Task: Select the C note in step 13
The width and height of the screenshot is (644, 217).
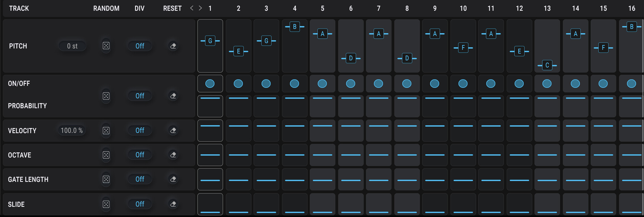Action: tap(547, 65)
